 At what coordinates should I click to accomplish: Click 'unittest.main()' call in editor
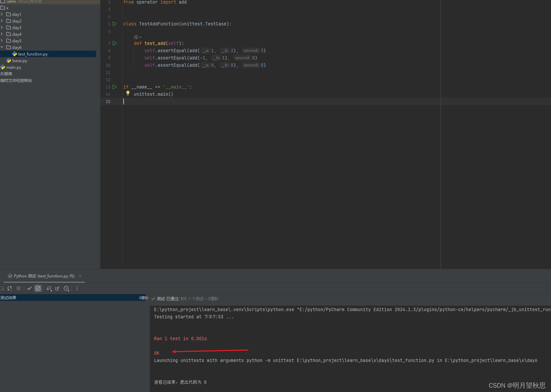tap(153, 94)
